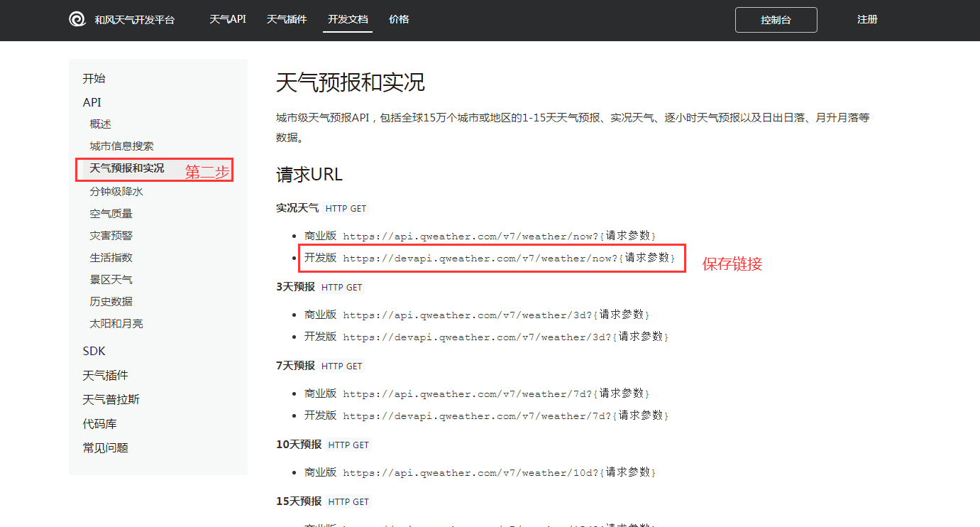980x527 pixels.
Task: Click the 请求URL section heading
Action: pyautogui.click(x=309, y=174)
